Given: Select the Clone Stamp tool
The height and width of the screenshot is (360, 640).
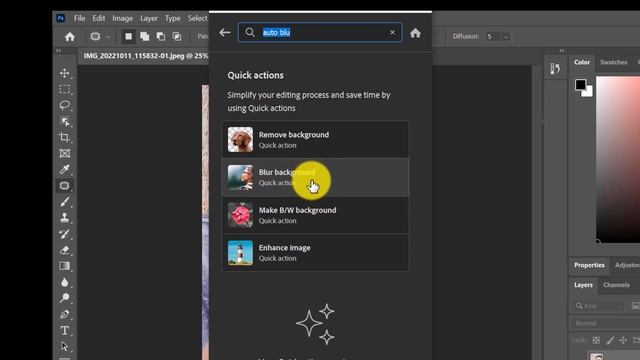Looking at the screenshot, I should 64,218.
